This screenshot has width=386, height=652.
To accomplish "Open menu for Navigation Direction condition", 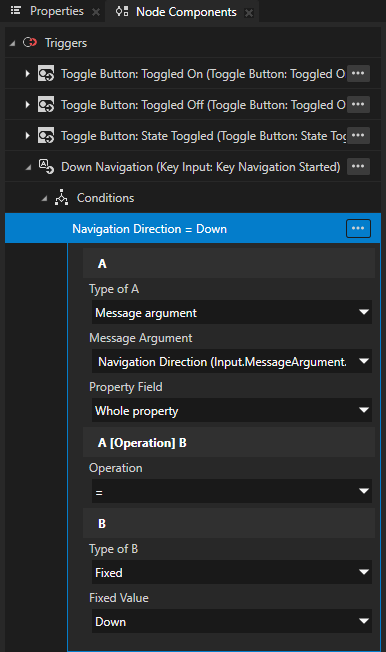I will pos(358,228).
